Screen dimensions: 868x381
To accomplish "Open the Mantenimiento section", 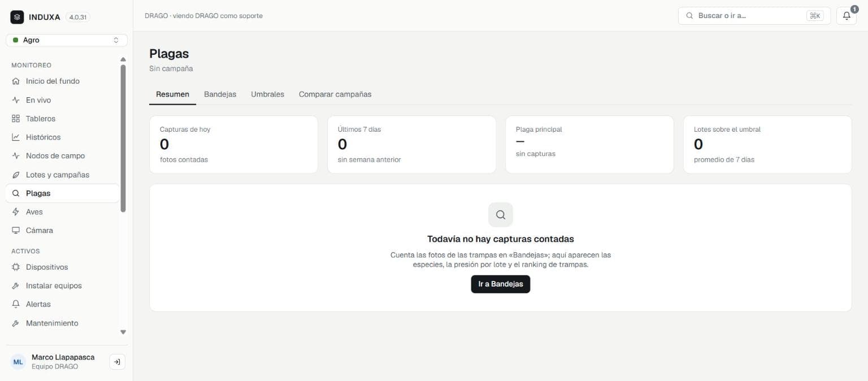I will (62, 323).
